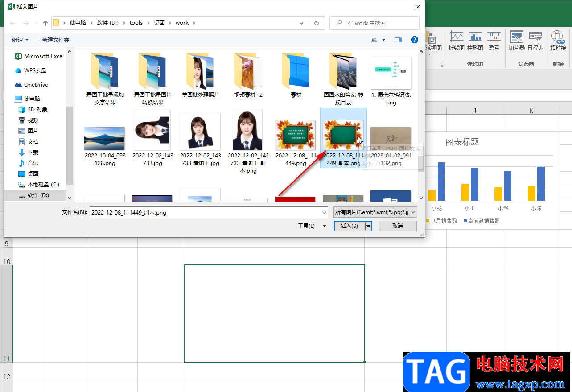Image resolution: width=572 pixels, height=392 pixels.
Task: Click the 在 work 中搜索 search box
Action: click(x=374, y=23)
